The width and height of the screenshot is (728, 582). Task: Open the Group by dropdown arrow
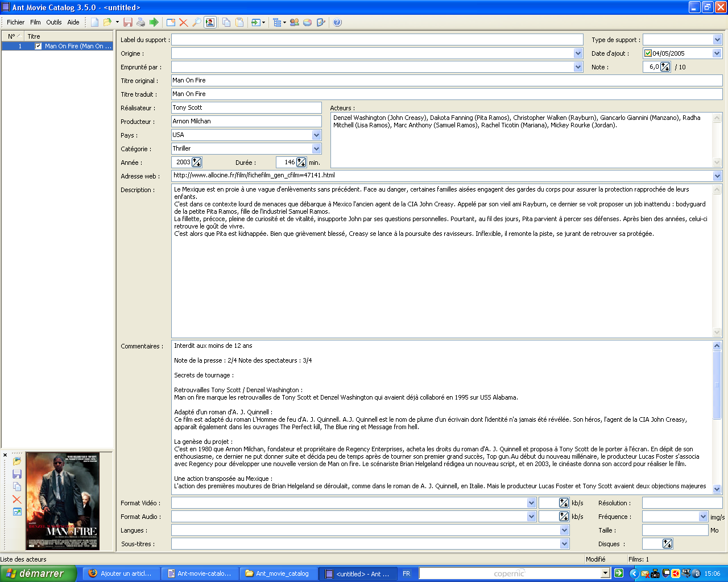point(284,22)
